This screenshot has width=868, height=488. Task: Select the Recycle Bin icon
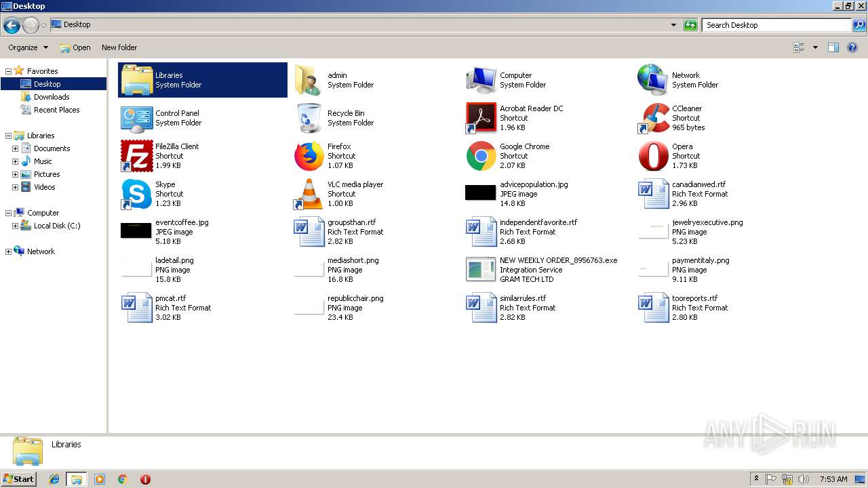[309, 118]
